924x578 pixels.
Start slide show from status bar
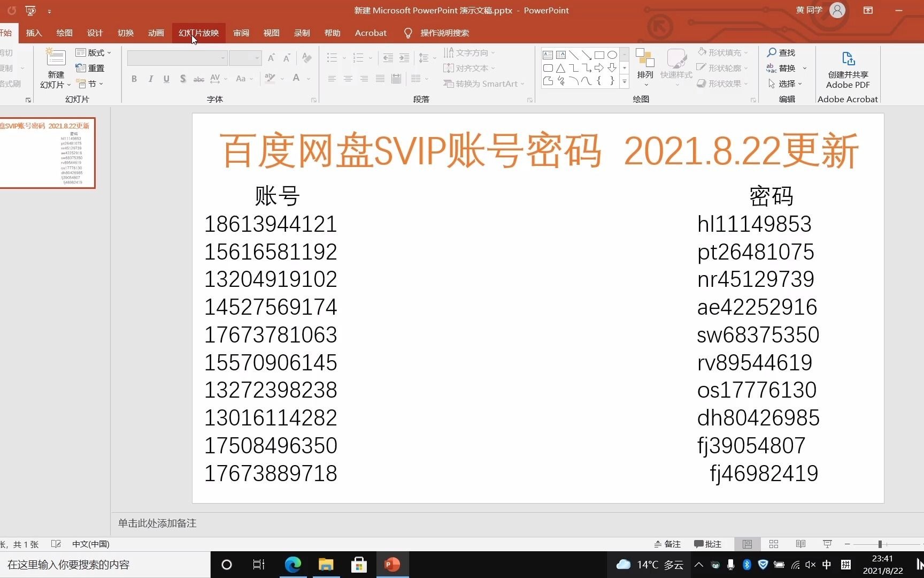pyautogui.click(x=827, y=544)
